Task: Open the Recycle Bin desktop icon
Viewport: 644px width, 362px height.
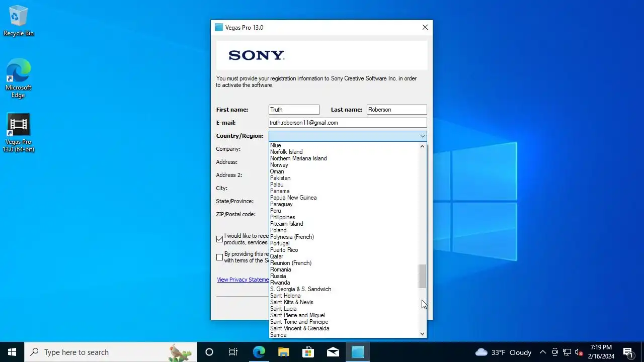Action: [x=19, y=21]
